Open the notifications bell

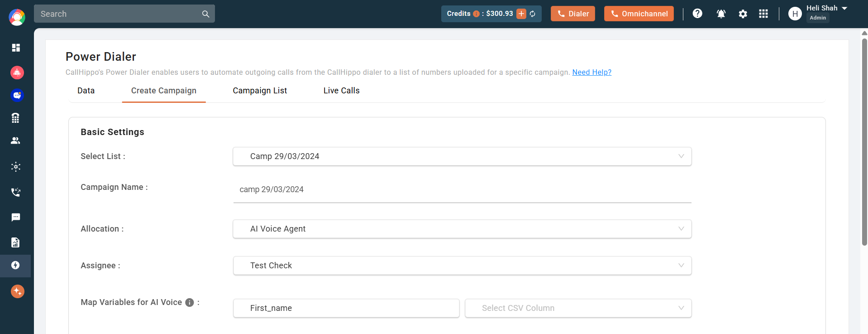click(x=721, y=14)
